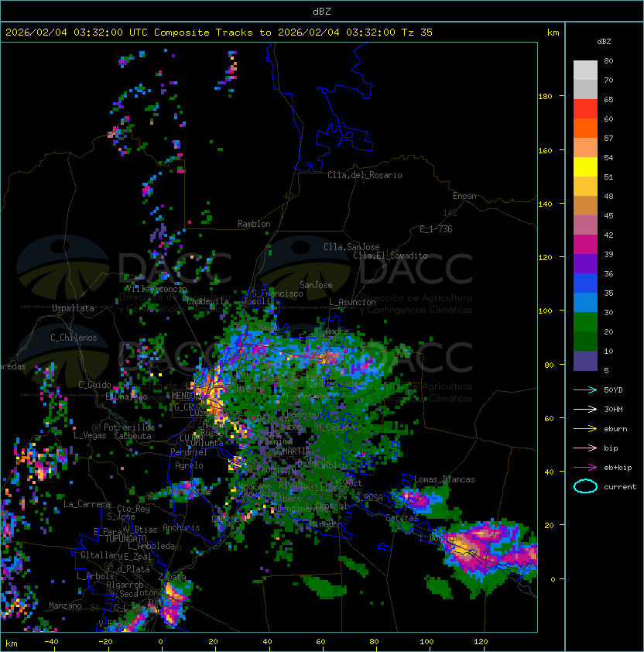Click the '140' tick on vertical km axis
This screenshot has width=644, height=652.
click(x=545, y=204)
